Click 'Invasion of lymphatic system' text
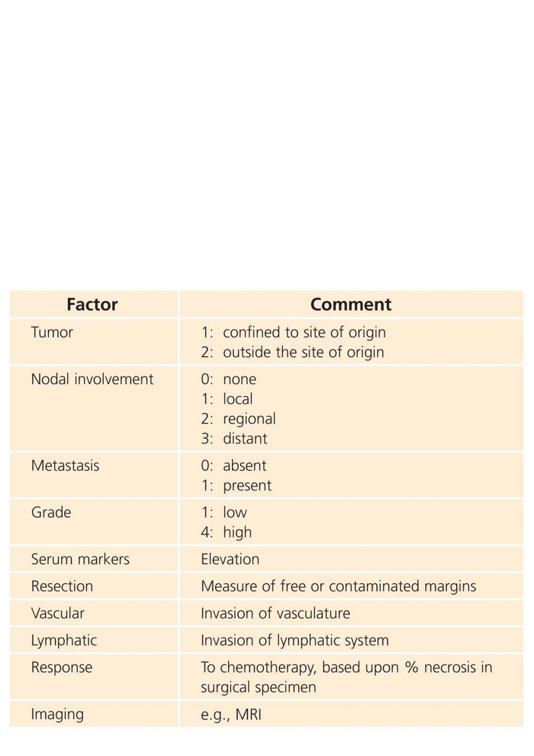 tap(295, 640)
